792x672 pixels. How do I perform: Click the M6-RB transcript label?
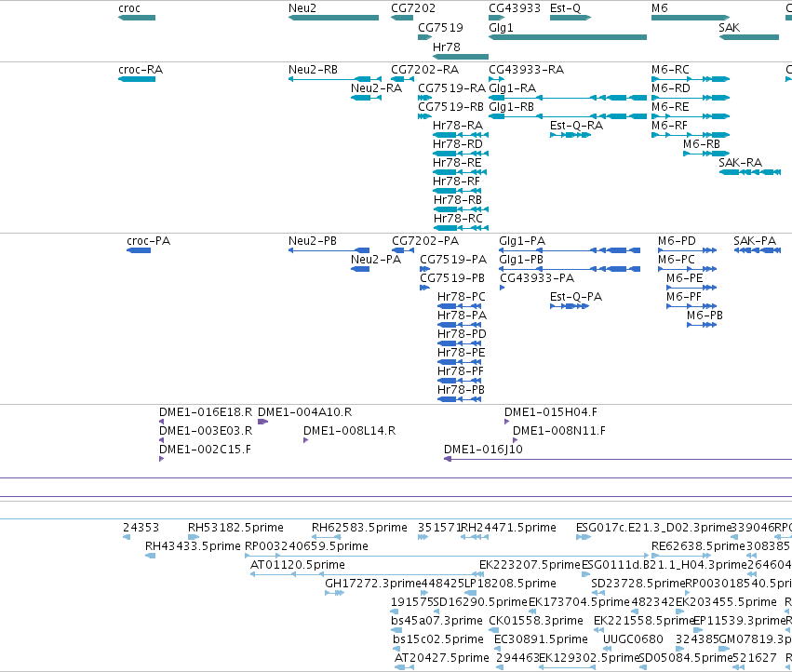click(702, 144)
